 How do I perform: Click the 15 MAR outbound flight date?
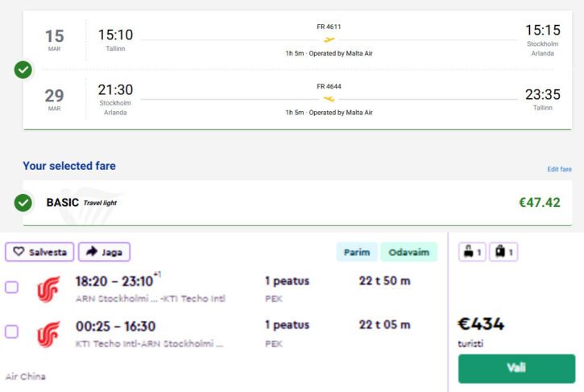[x=54, y=40]
